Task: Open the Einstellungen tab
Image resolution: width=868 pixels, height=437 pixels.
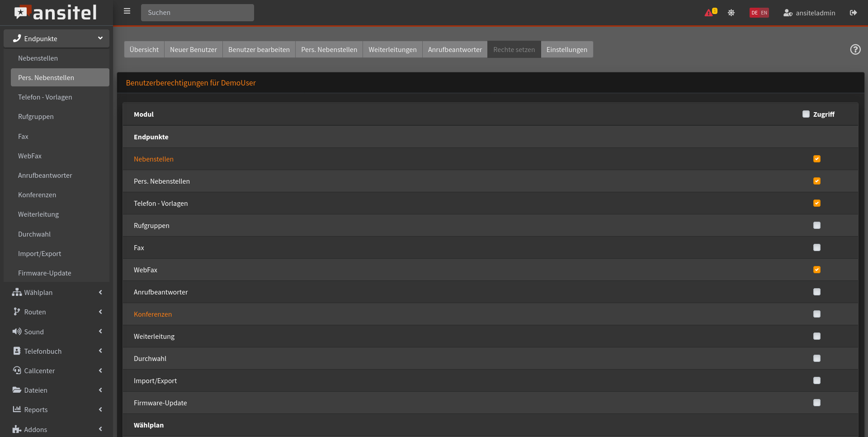Action: click(x=566, y=49)
